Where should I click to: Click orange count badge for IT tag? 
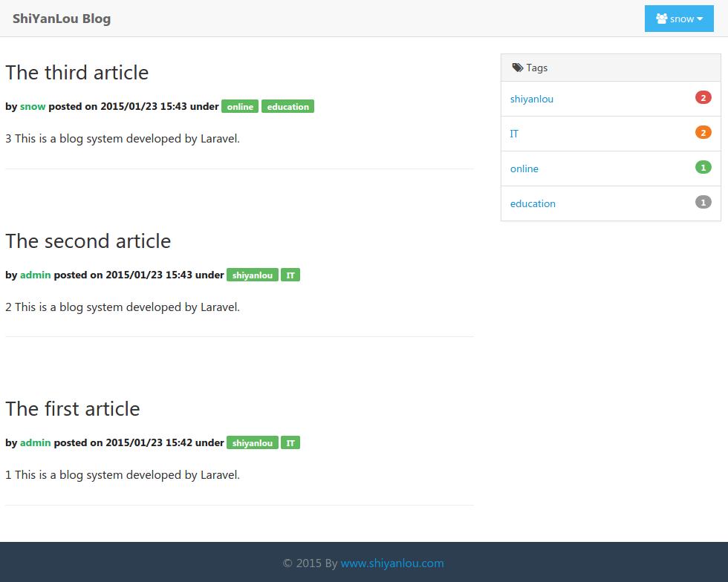click(x=703, y=132)
